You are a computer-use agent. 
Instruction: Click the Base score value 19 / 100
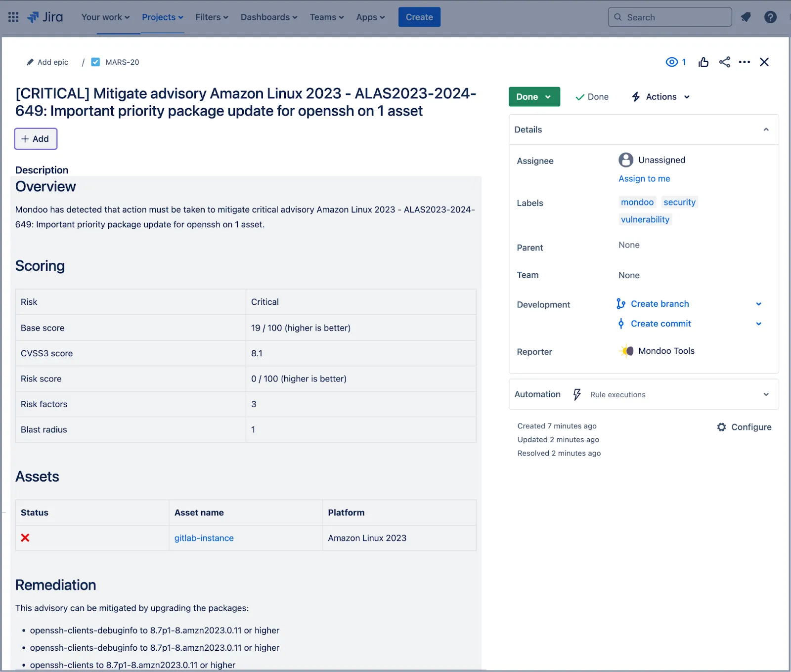point(301,328)
